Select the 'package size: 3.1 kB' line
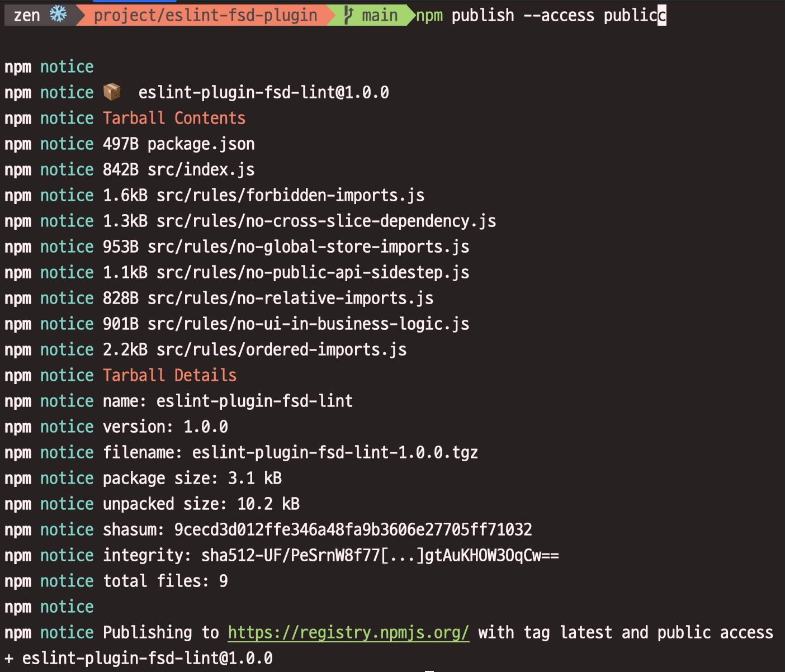Viewport: 785px width, 672px height. tap(192, 478)
